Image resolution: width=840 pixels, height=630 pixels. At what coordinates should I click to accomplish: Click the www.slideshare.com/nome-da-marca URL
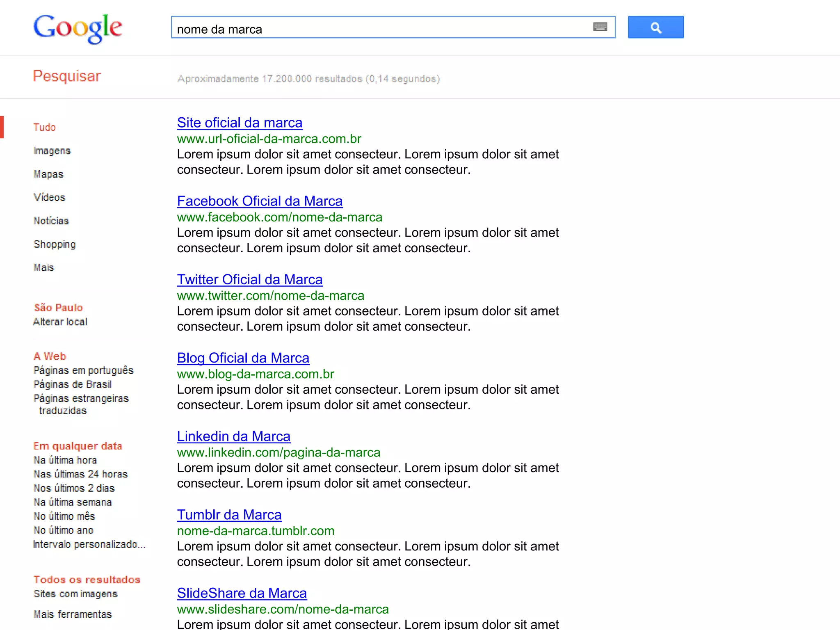[283, 609]
